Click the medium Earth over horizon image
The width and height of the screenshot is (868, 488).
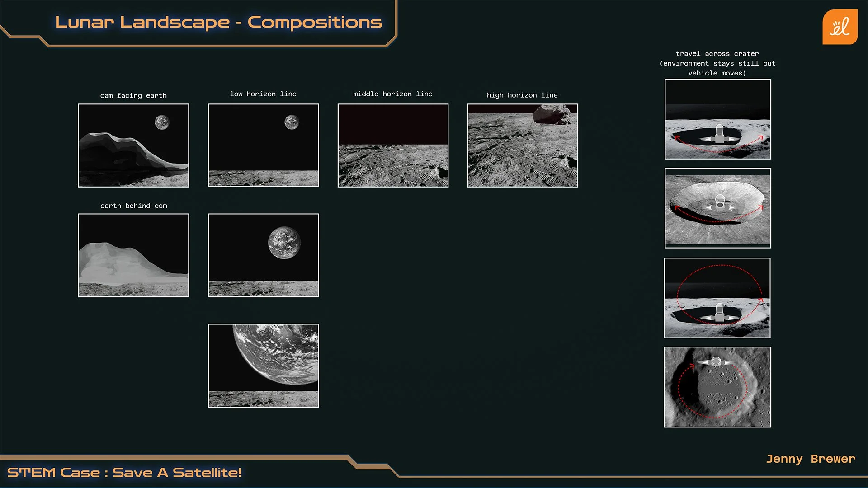[263, 255]
